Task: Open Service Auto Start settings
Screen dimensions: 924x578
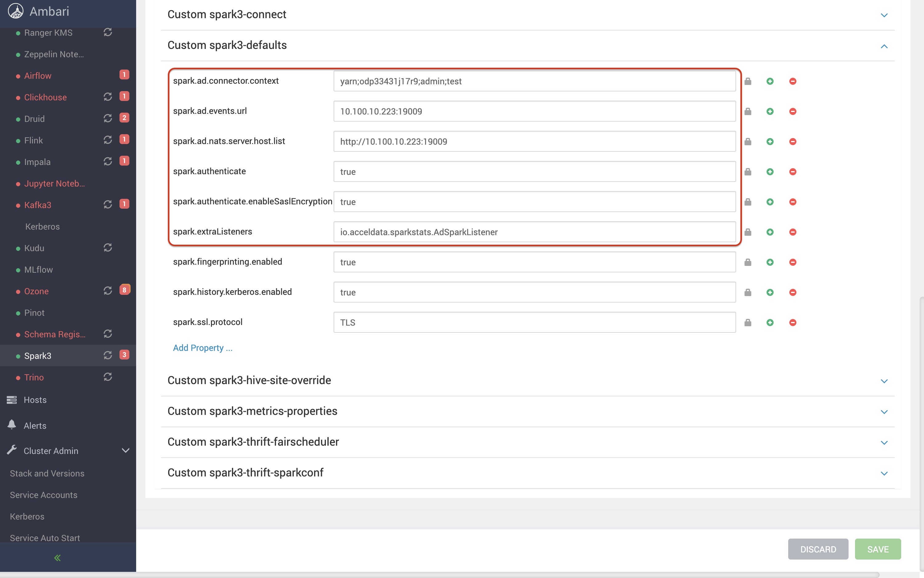Action: click(x=45, y=538)
